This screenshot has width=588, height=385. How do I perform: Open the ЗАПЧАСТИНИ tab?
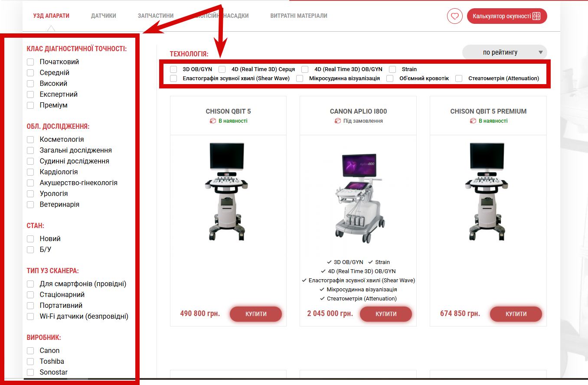point(156,16)
